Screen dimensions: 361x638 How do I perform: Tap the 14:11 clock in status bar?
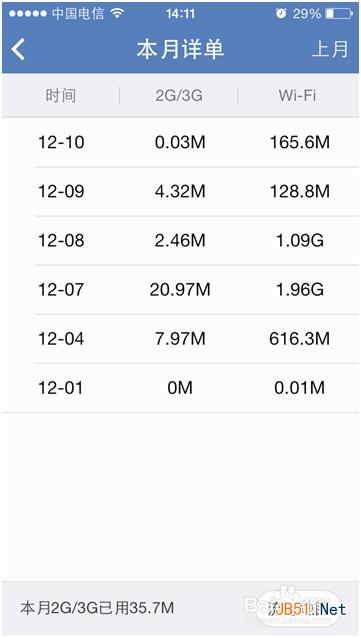180,14
